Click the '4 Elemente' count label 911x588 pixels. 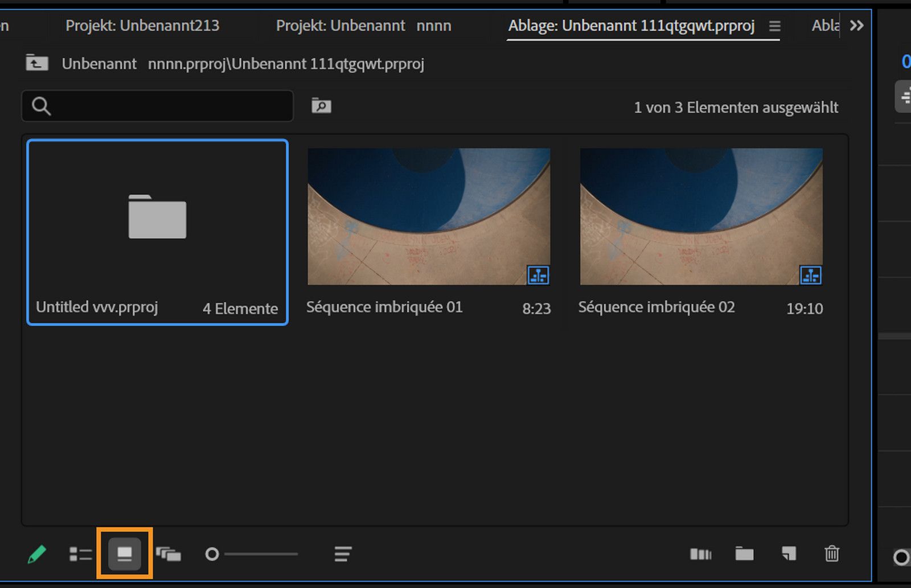click(240, 309)
